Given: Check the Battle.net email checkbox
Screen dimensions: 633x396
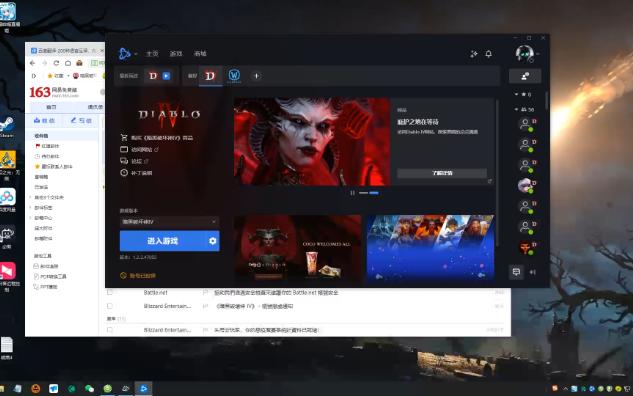Looking at the screenshot, I should click(x=110, y=292).
